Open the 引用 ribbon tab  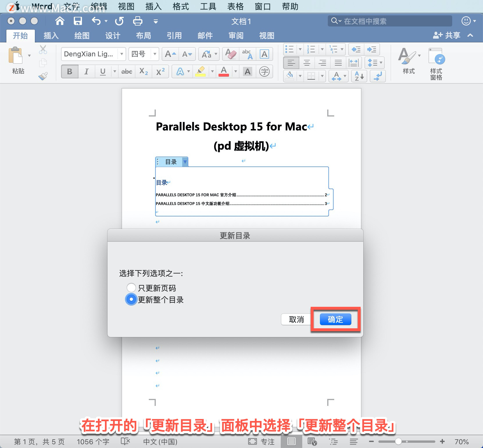tap(174, 35)
